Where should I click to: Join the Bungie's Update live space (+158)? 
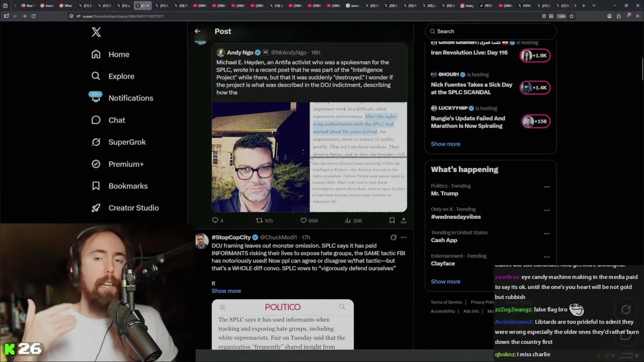pyautogui.click(x=535, y=121)
